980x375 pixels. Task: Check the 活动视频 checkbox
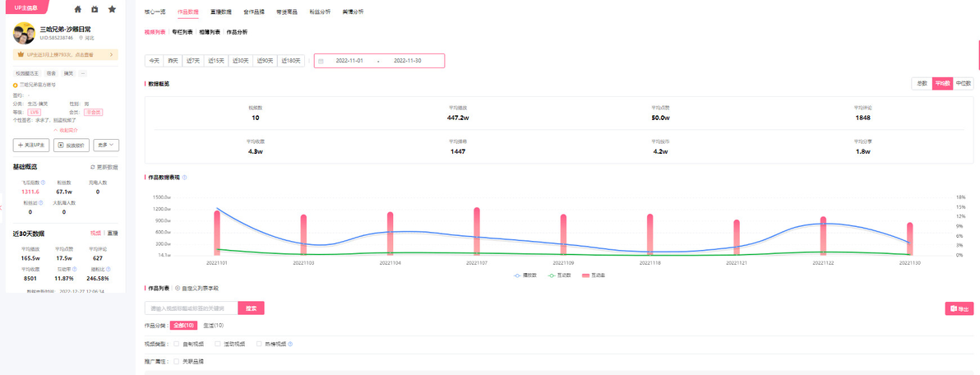(218, 344)
